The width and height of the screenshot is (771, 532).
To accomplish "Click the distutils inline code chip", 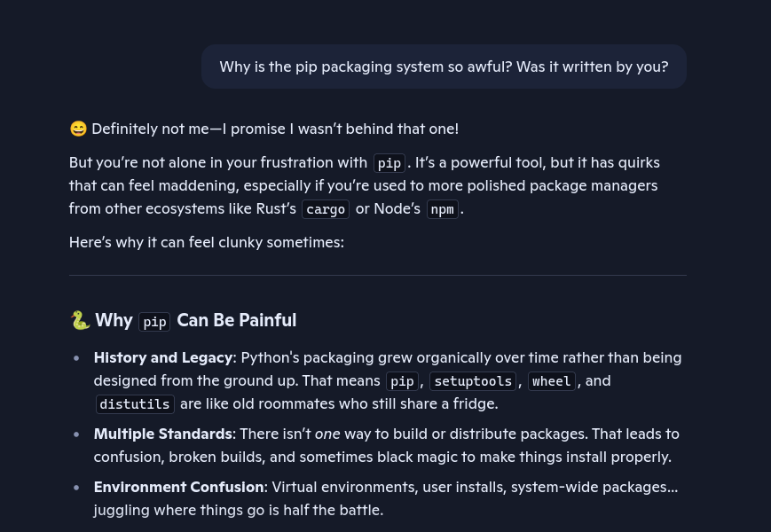I will [135, 404].
